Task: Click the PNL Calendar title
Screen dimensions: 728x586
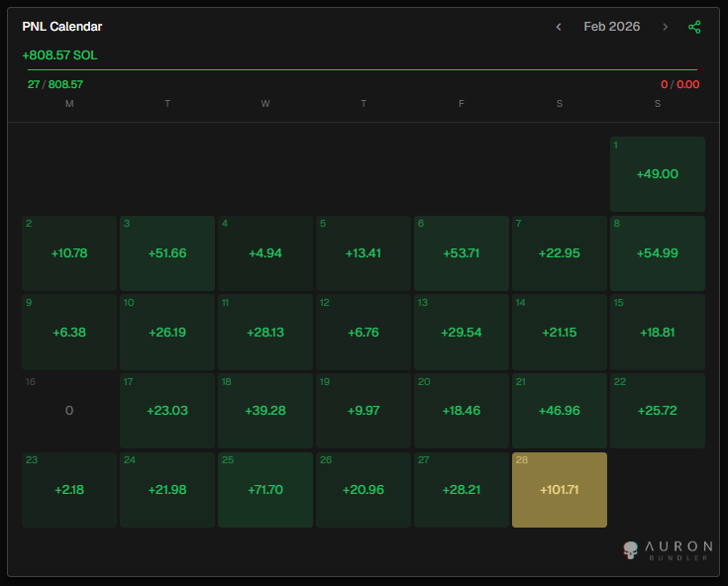Action: [x=62, y=27]
